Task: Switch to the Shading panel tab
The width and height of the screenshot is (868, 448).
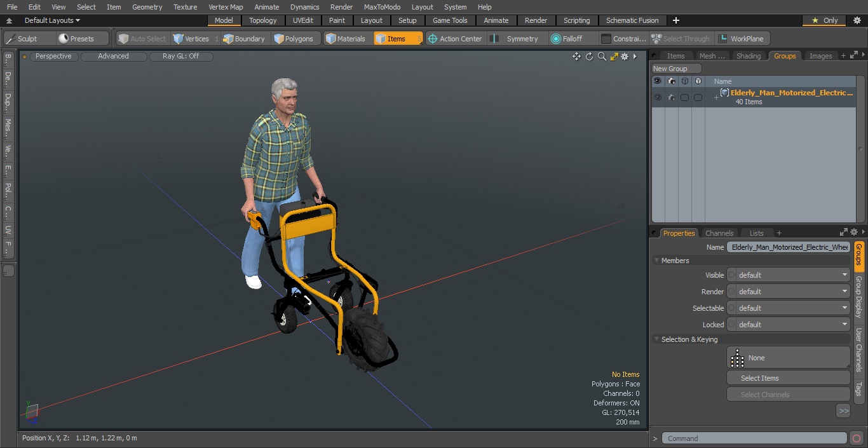Action: [748, 56]
